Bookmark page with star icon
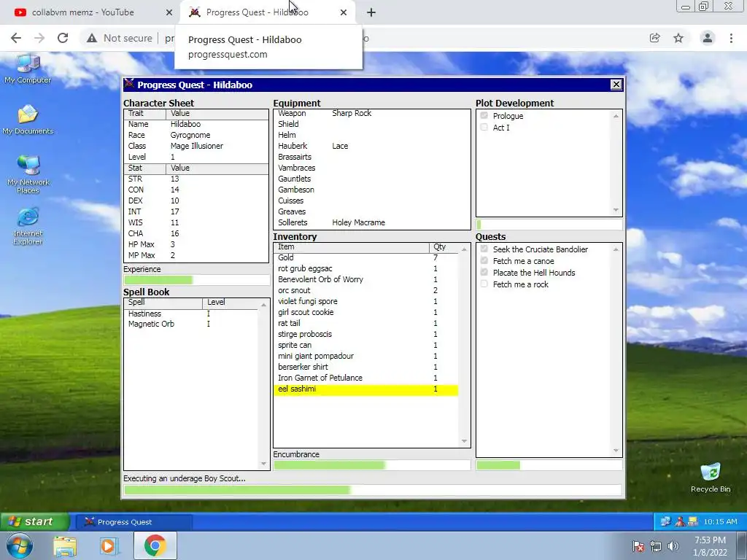747x560 pixels. 678,38
